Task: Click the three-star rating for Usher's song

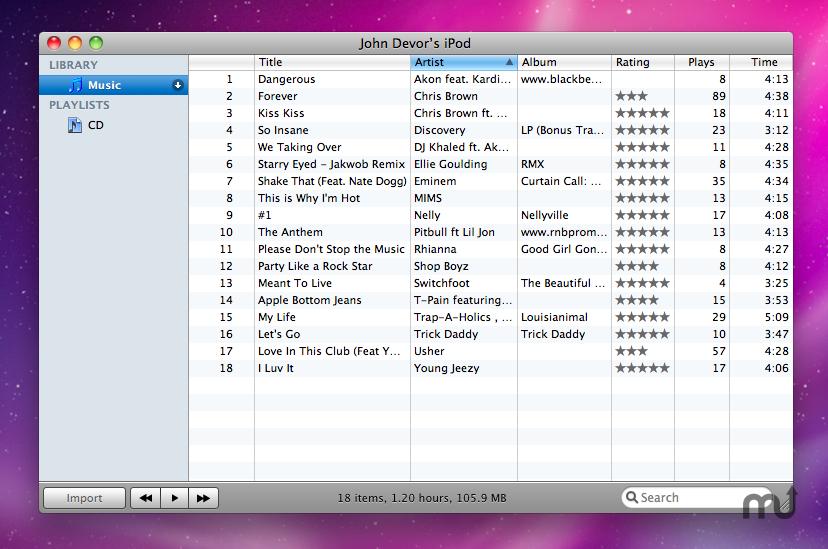Action: coord(632,351)
